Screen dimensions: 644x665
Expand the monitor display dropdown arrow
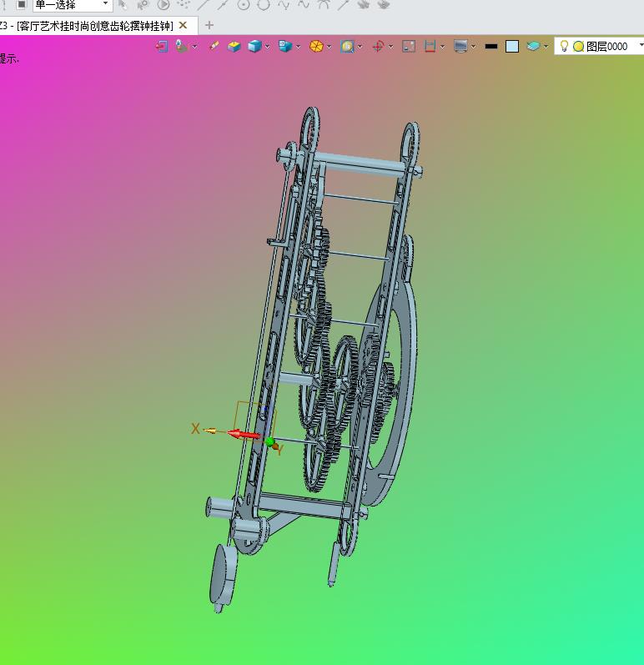pyautogui.click(x=474, y=47)
